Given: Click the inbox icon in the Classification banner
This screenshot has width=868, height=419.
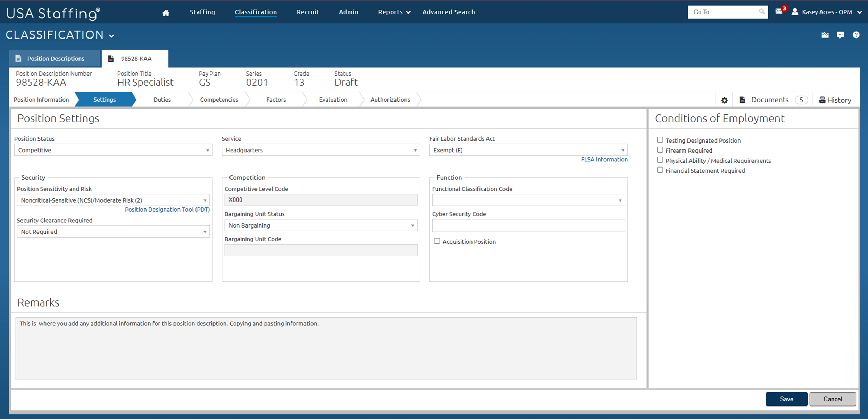Looking at the screenshot, I should (x=825, y=35).
